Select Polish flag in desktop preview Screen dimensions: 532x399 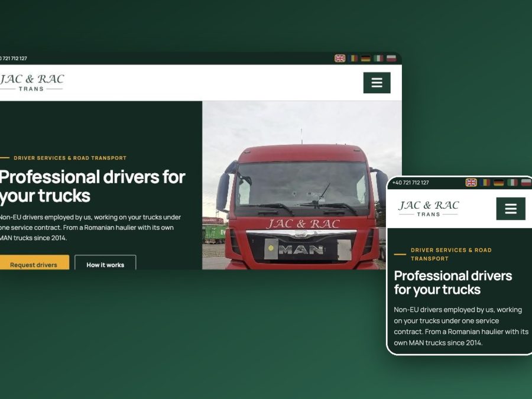pyautogui.click(x=391, y=59)
